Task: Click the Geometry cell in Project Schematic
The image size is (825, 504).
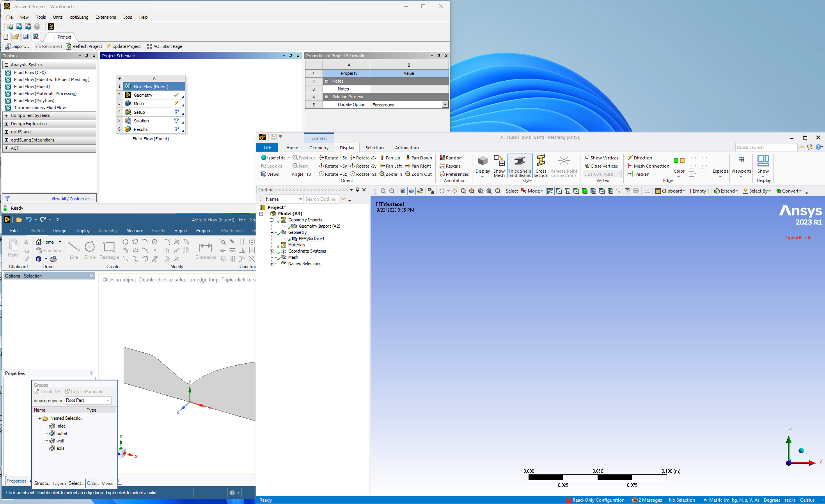Action: (x=154, y=95)
